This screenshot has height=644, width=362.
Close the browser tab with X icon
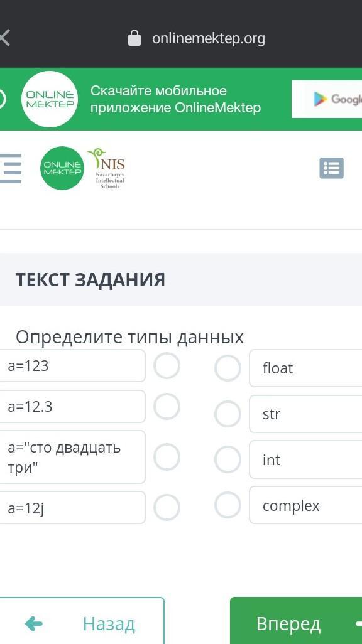tap(4, 38)
